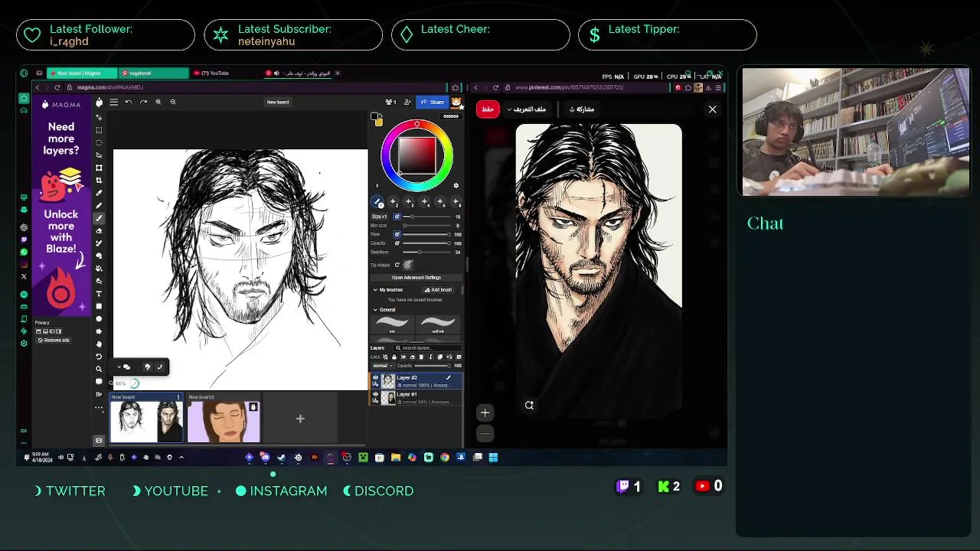Image resolution: width=980 pixels, height=551 pixels.
Task: Choose the ellipse selection tool
Action: click(99, 142)
